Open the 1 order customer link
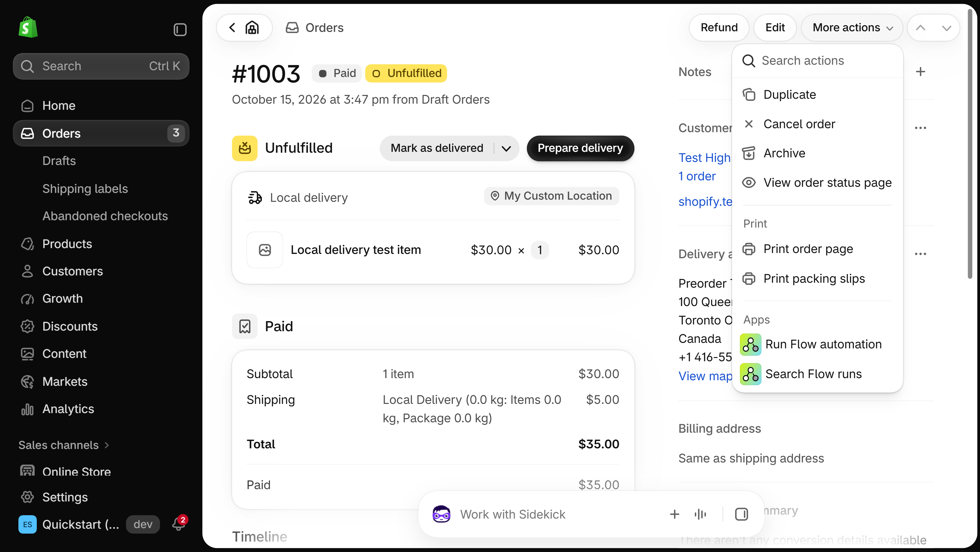The height and width of the screenshot is (552, 980). (697, 176)
